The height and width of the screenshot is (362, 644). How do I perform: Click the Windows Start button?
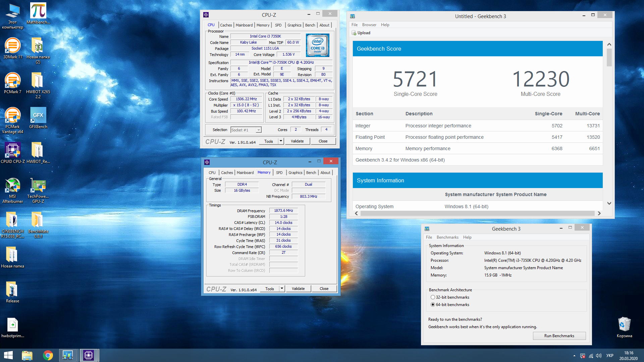8,355
